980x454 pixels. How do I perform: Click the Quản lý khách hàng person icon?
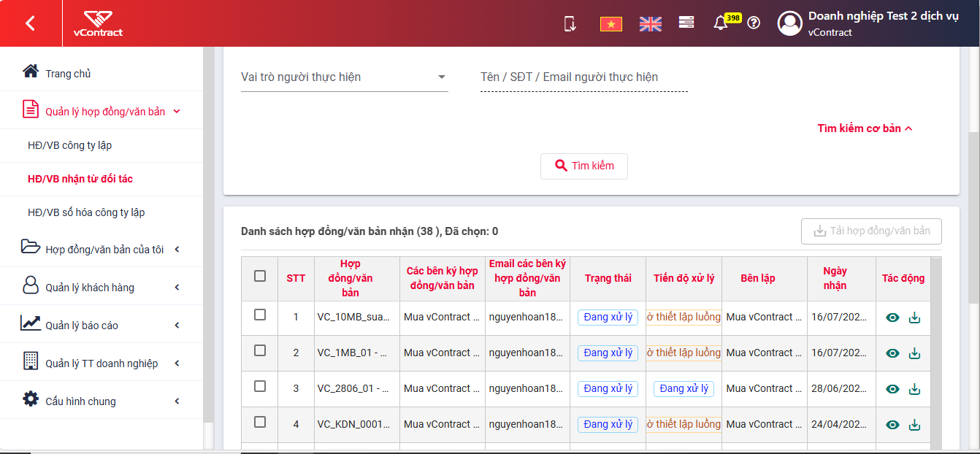coord(30,285)
